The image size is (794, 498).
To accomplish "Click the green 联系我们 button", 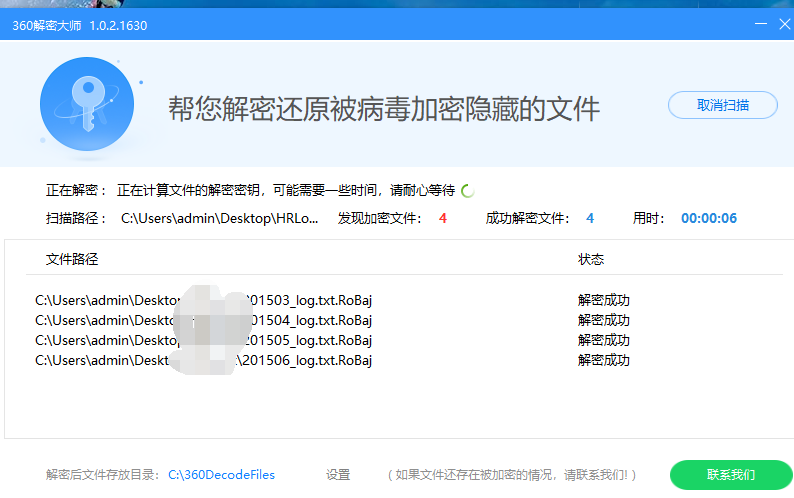I will click(x=731, y=475).
